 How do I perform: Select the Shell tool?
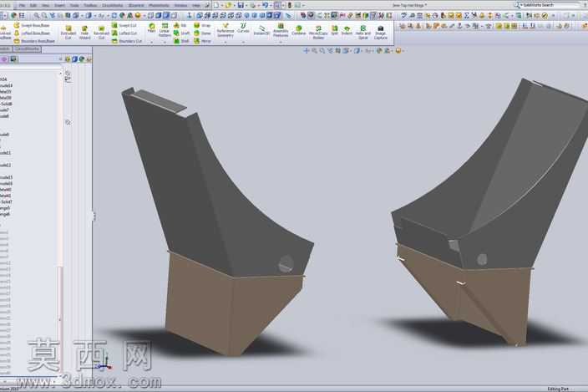181,41
